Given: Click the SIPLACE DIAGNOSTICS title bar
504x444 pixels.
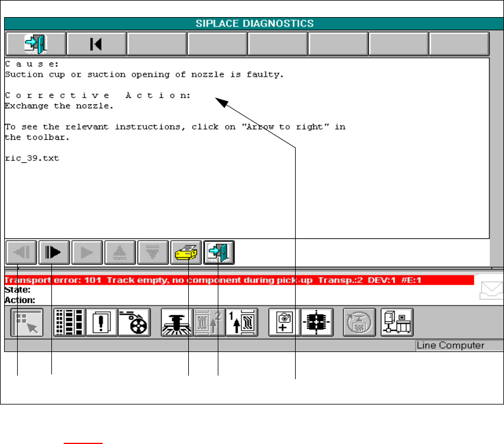Looking at the screenshot, I should tap(254, 24).
